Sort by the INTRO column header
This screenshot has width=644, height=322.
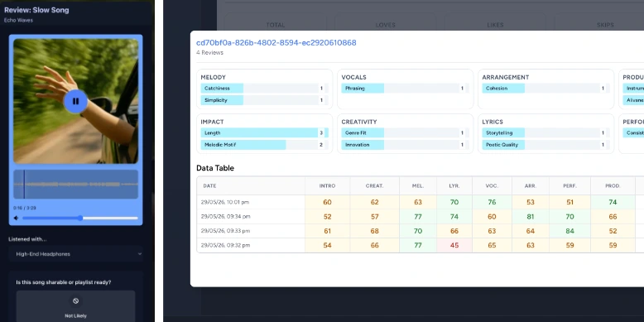coord(327,186)
